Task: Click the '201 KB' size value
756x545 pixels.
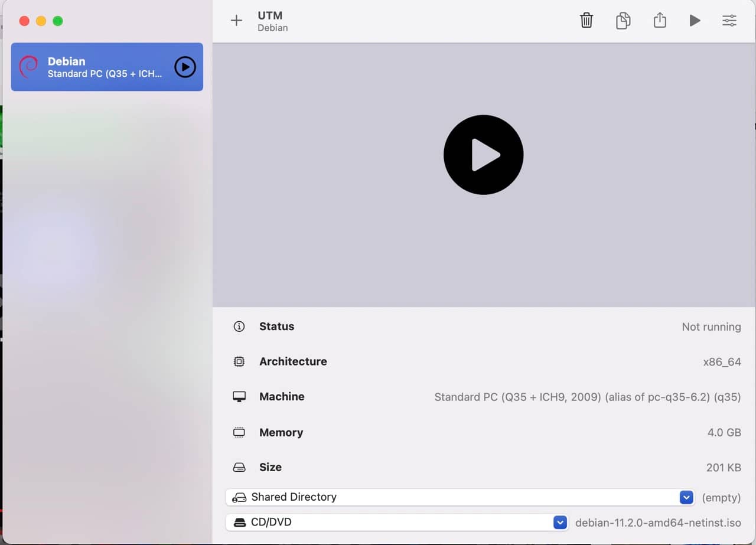Action: tap(724, 467)
